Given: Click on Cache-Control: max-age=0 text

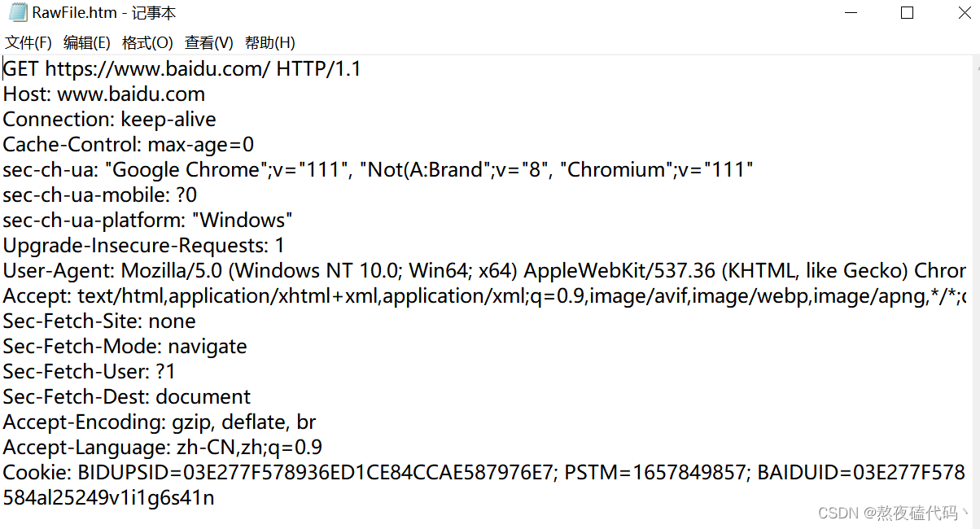Looking at the screenshot, I should click(129, 145).
